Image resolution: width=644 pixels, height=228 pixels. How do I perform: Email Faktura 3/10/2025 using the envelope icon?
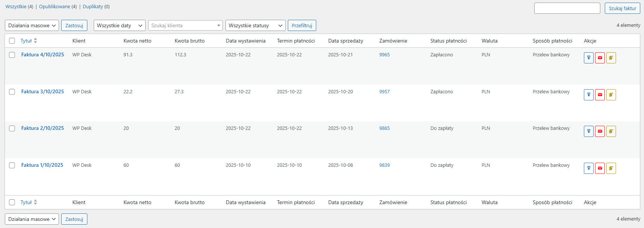point(600,95)
